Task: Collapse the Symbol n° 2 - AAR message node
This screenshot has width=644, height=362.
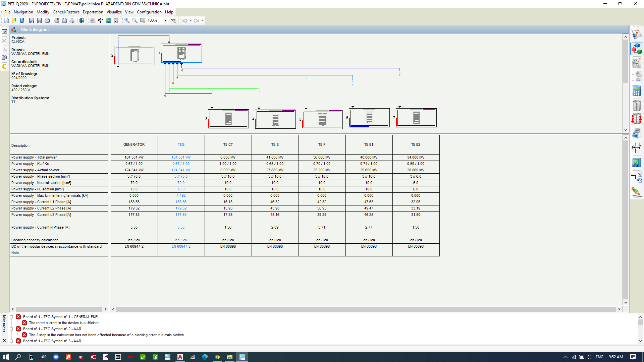Action: click(x=11, y=329)
